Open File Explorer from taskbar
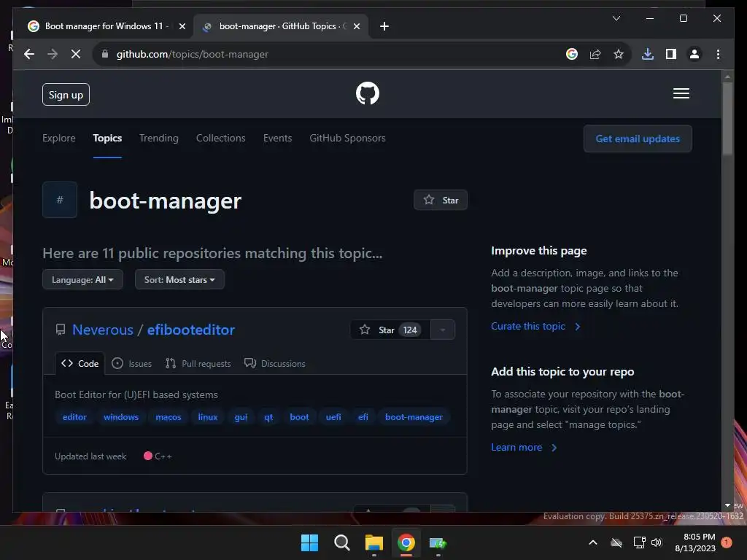This screenshot has height=560, width=747. (x=374, y=542)
